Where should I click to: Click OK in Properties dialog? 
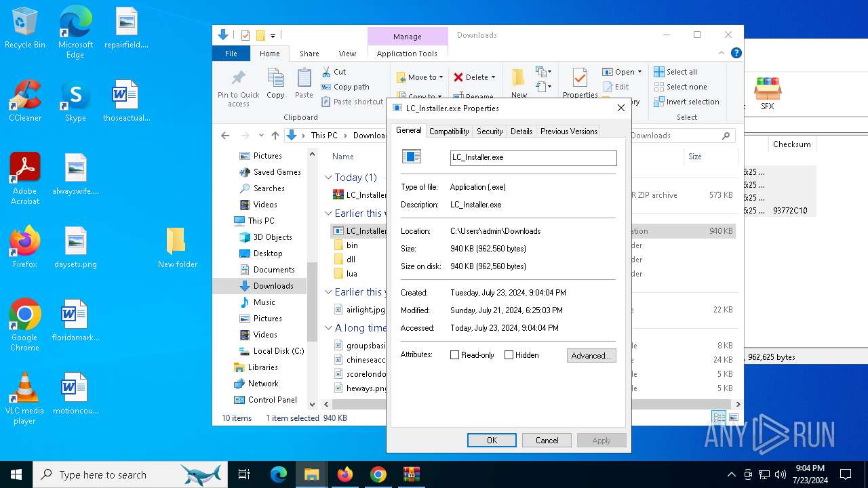(492, 441)
